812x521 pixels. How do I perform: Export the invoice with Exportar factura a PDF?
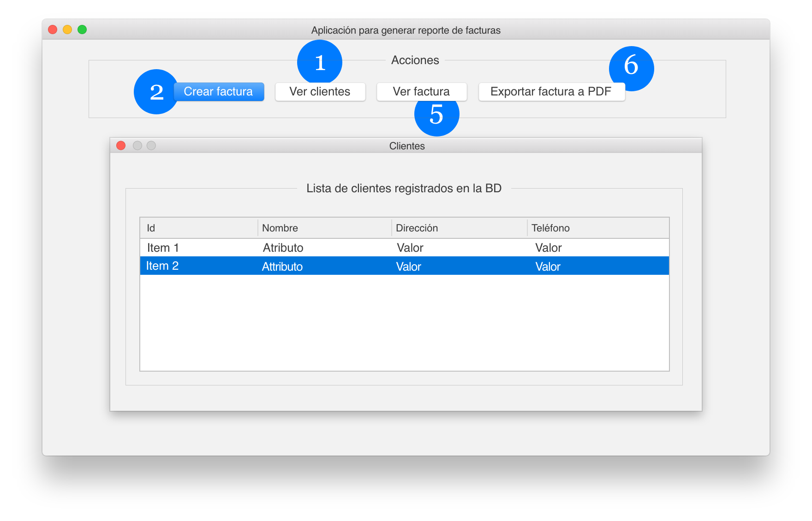(x=552, y=91)
